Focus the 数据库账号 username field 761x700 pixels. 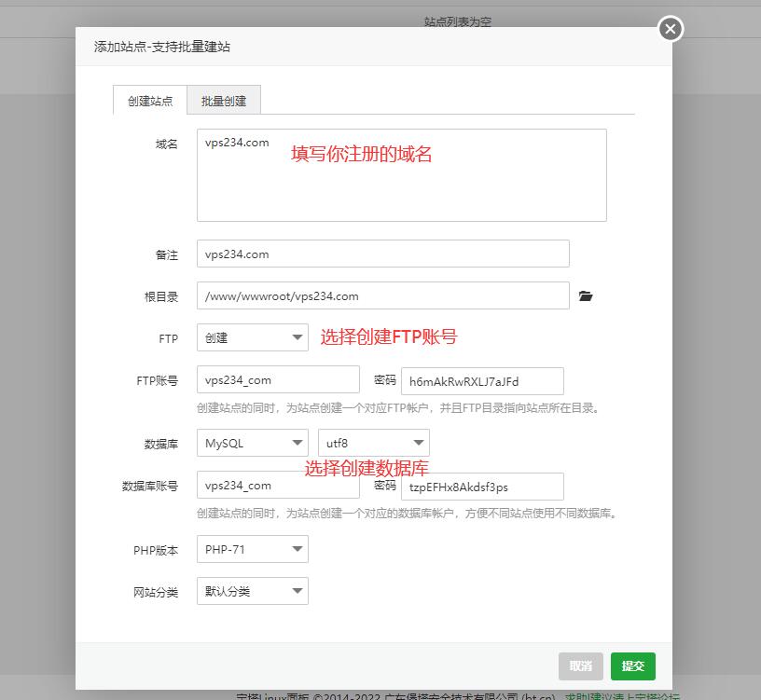(278, 485)
